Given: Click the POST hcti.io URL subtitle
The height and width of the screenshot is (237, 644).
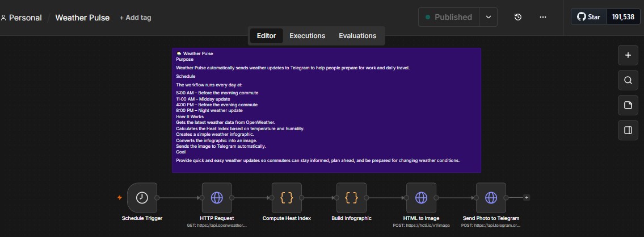Looking at the screenshot, I should 422,225.
